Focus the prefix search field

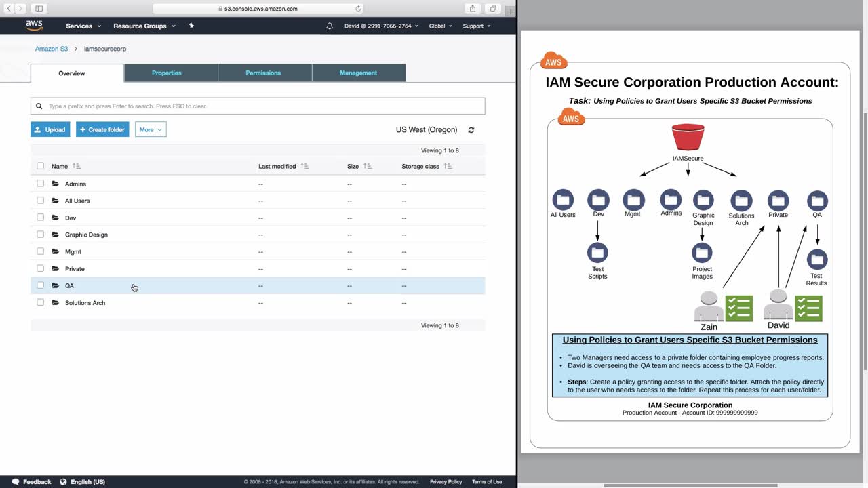pos(258,106)
